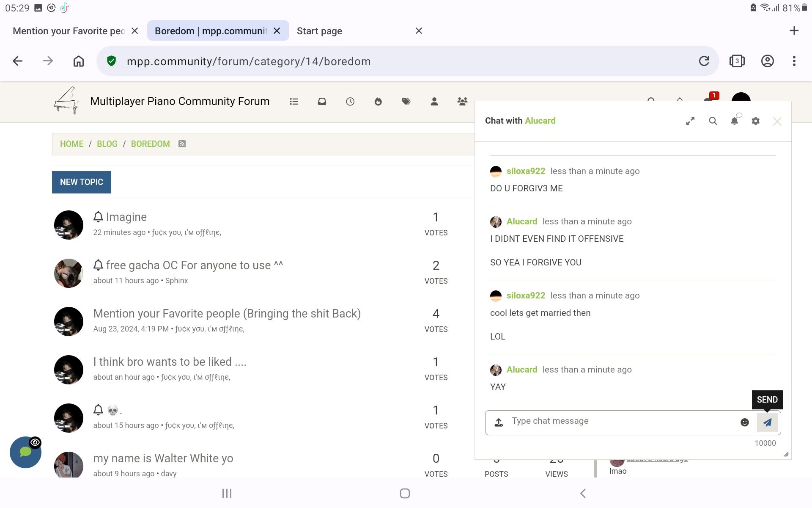
Task: Click Alucard name on YAY message
Action: (522, 370)
